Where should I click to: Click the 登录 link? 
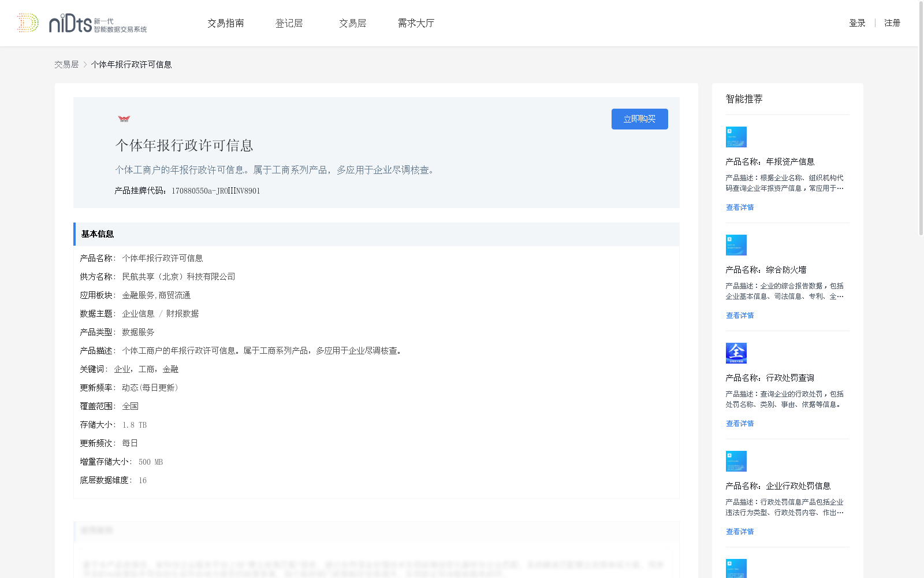[857, 23]
